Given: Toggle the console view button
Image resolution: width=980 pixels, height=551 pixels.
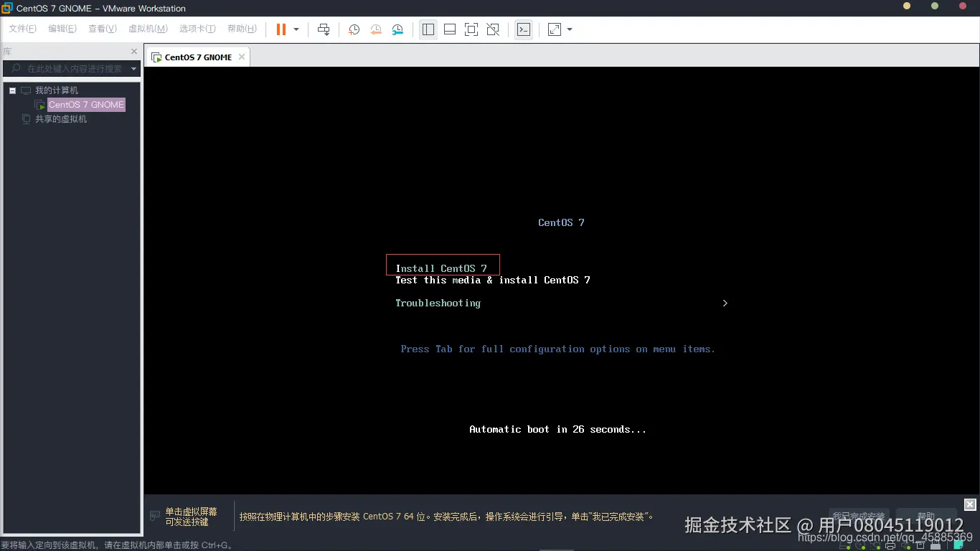Looking at the screenshot, I should click(x=523, y=29).
